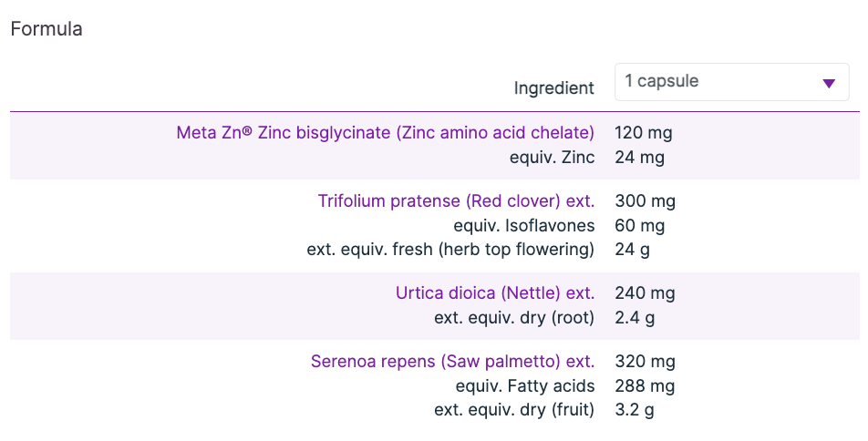Screen dimensions: 868x441
Task: Select the 2.4 g nettle root value
Action: coord(635,318)
